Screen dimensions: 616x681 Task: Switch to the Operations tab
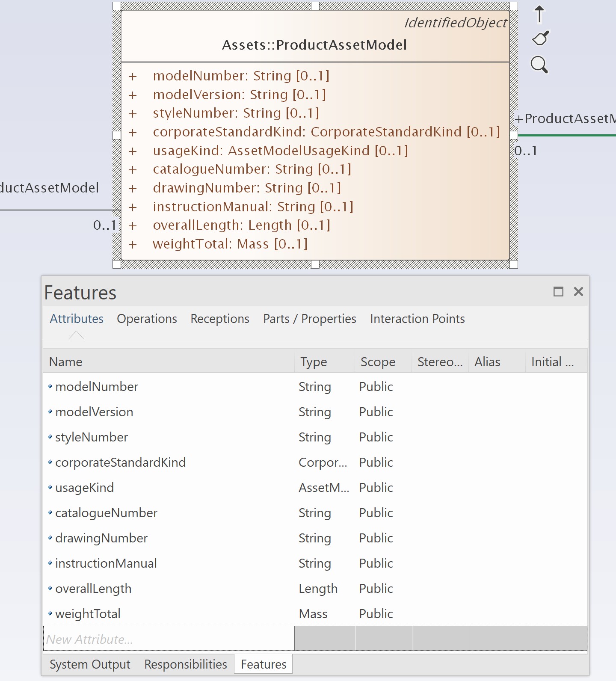147,319
